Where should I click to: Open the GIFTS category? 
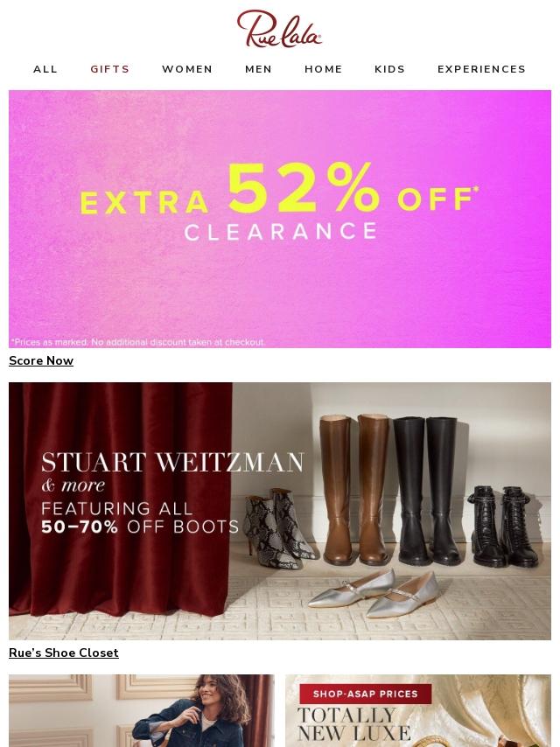tap(109, 69)
